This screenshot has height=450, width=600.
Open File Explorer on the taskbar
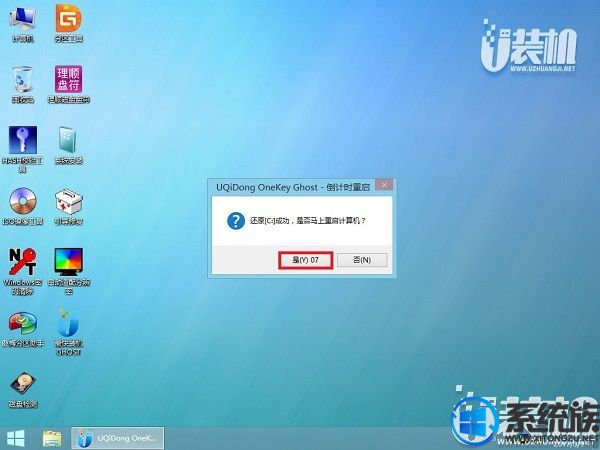[x=52, y=439]
